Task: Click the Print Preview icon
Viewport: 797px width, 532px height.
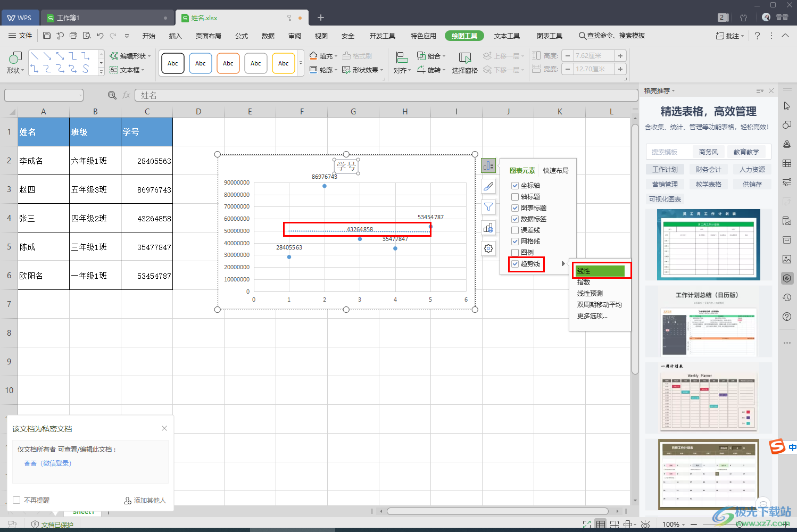Action: (x=87, y=36)
